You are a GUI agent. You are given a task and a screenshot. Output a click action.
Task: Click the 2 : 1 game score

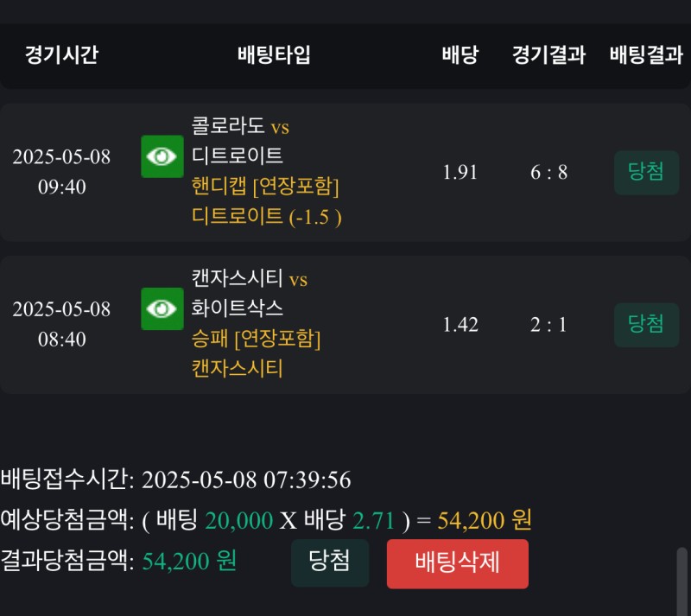pos(548,325)
